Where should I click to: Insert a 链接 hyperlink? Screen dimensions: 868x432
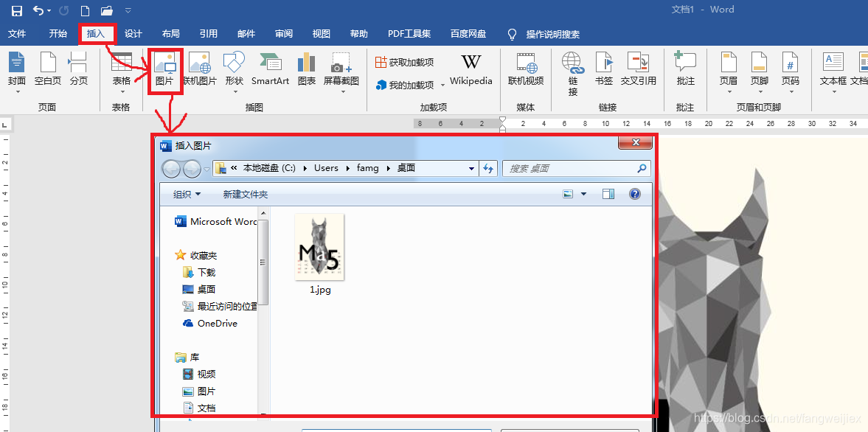click(x=573, y=74)
